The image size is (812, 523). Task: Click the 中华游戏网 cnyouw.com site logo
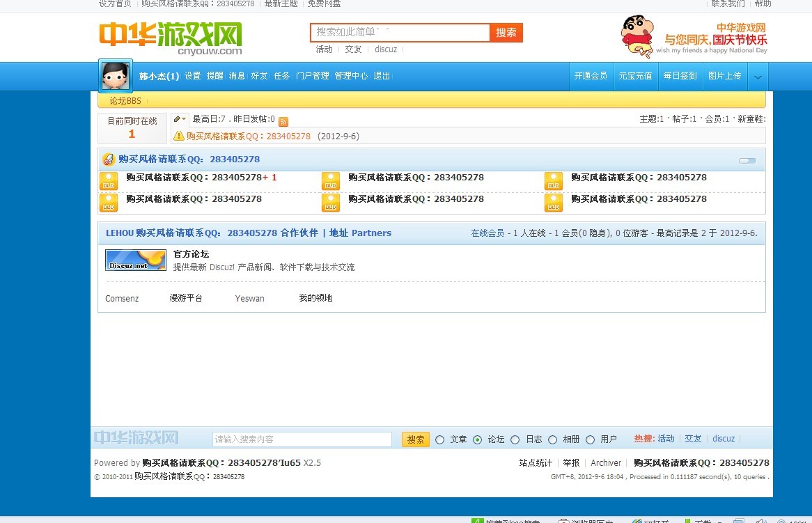pos(171,38)
